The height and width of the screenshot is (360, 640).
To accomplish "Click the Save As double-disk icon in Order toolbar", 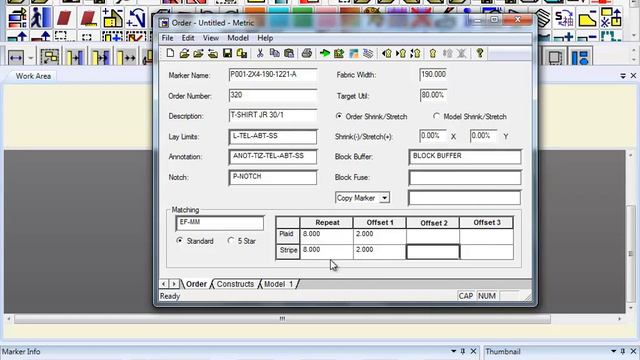I will click(242, 53).
